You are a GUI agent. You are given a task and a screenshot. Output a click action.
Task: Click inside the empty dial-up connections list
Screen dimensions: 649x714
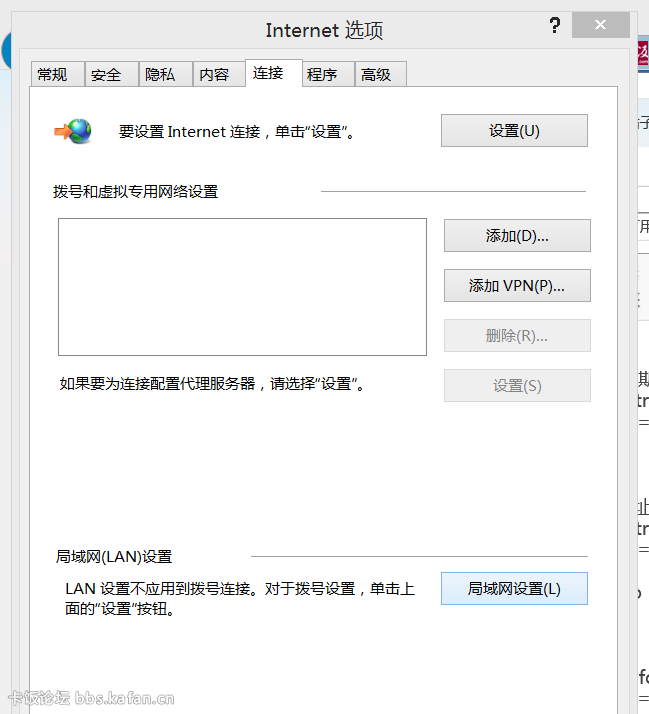point(242,287)
